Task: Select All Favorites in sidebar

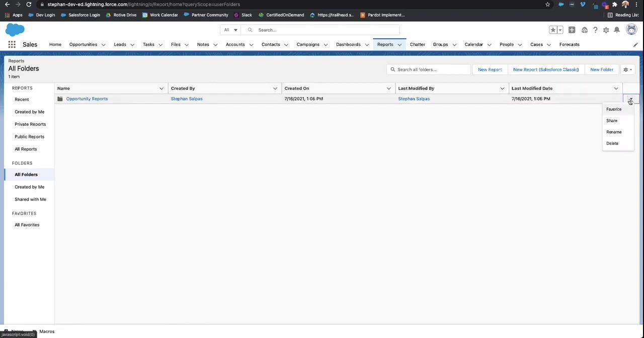Action: coord(27,225)
